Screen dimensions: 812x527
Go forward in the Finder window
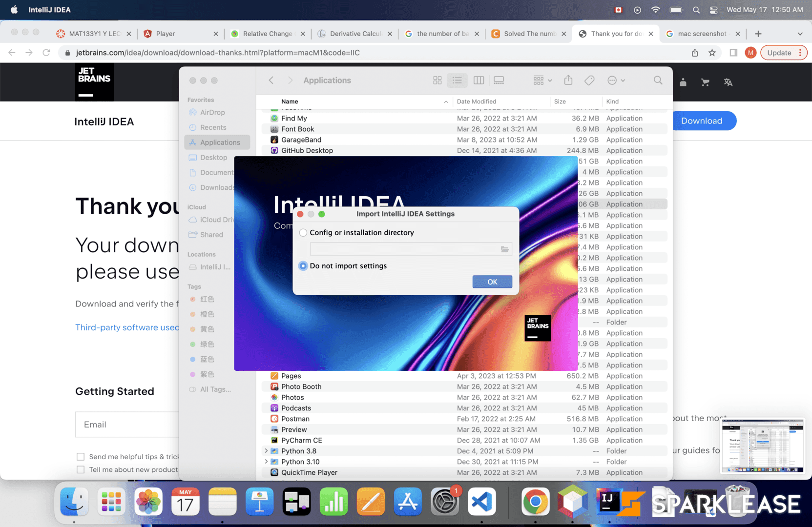[290, 81]
